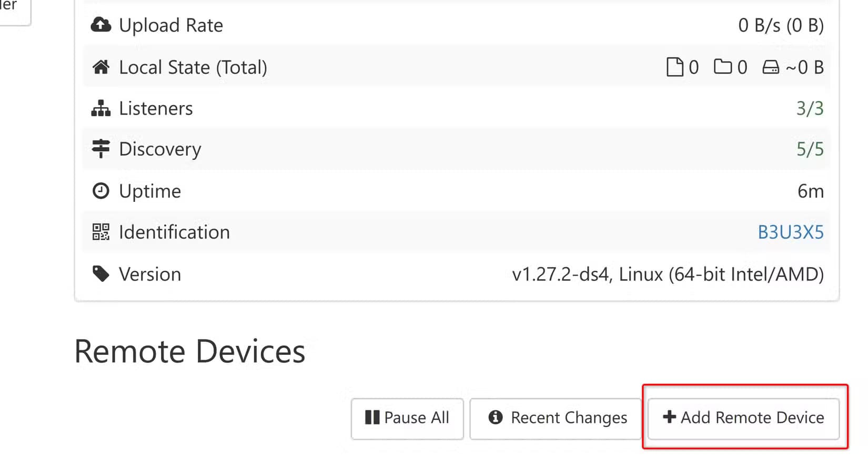The width and height of the screenshot is (868, 471).
Task: Click the 6m uptime value
Action: [x=810, y=191]
